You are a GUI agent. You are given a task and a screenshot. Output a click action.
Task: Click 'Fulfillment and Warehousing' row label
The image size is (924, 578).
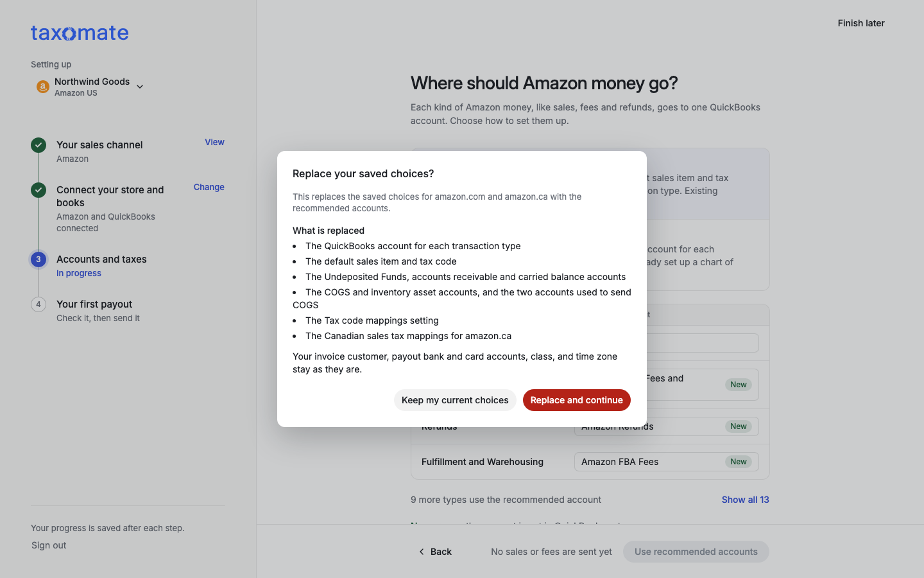click(x=483, y=462)
